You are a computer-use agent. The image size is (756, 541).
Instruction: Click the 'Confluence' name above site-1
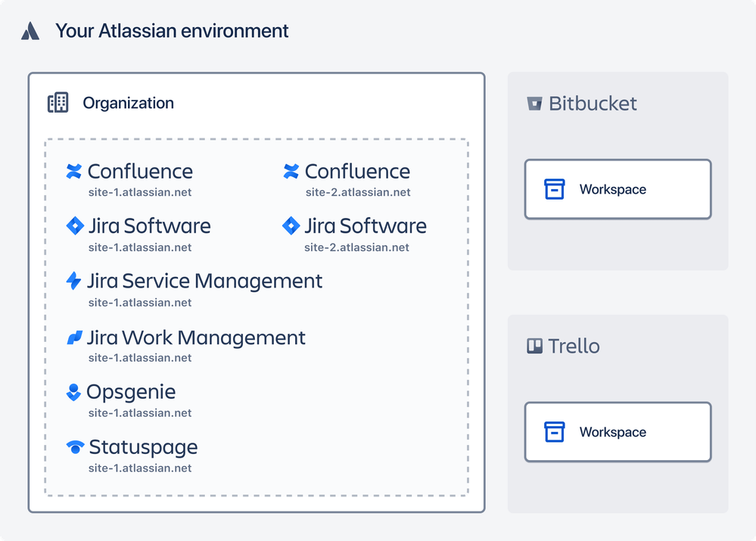(x=140, y=171)
